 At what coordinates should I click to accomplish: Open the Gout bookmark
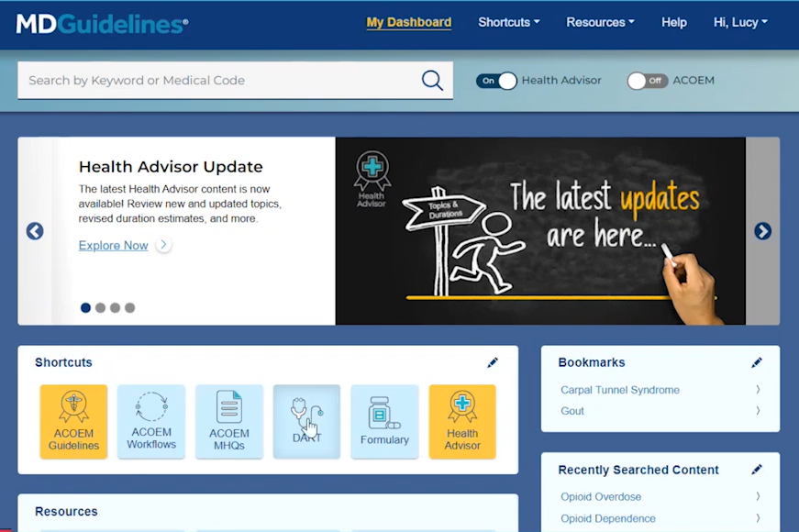[572, 411]
